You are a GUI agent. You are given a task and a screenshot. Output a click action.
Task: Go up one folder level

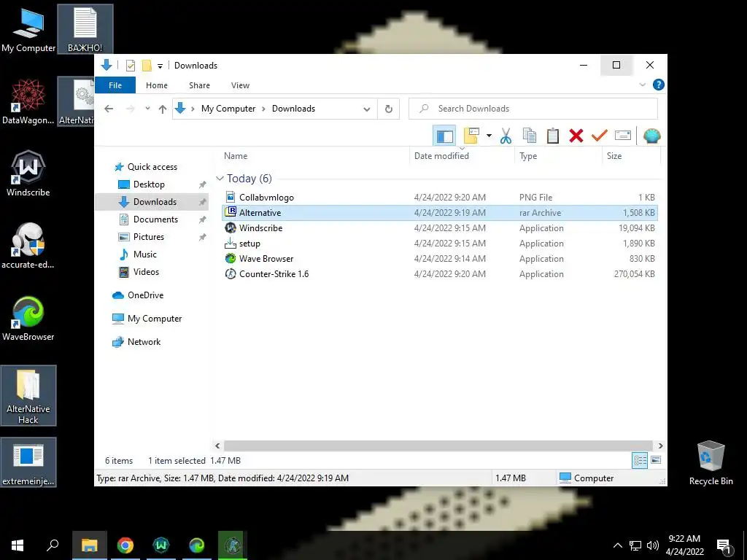click(163, 109)
